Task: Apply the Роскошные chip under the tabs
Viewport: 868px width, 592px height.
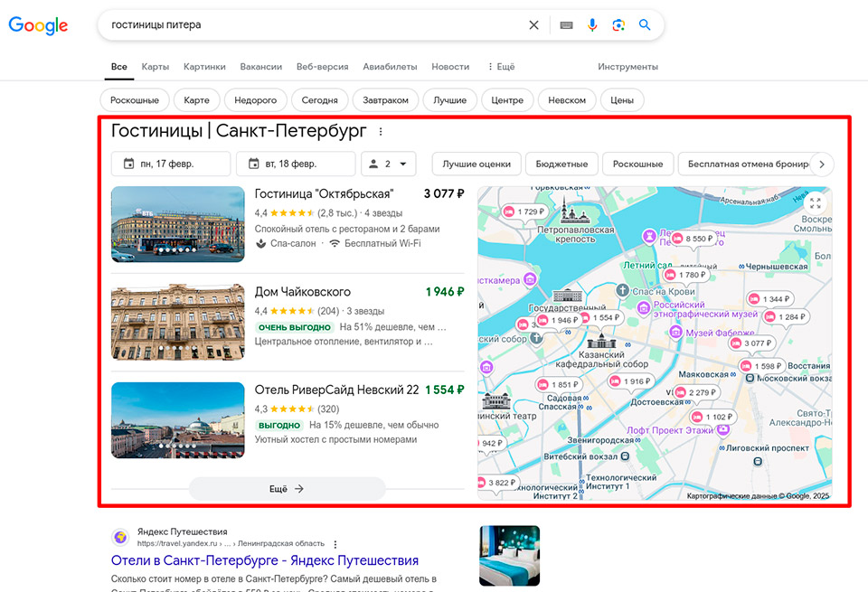Action: pyautogui.click(x=135, y=100)
